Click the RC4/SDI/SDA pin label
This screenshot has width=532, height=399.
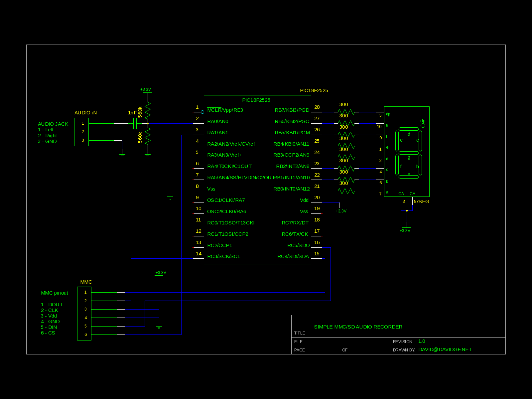pyautogui.click(x=293, y=256)
